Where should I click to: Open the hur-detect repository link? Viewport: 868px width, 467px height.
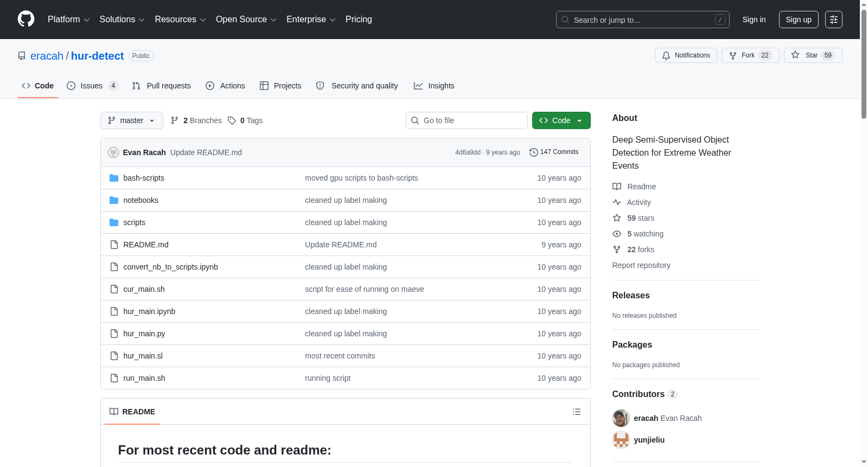coord(97,56)
